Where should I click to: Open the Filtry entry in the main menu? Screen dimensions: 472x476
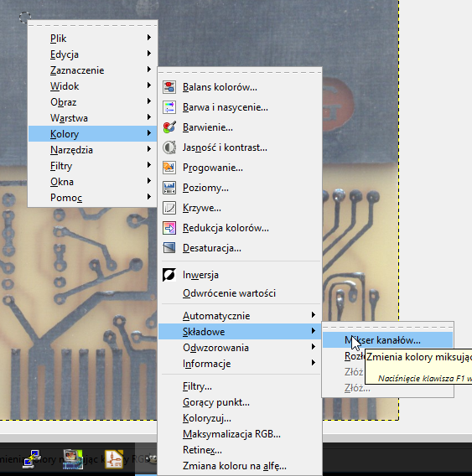coord(92,166)
